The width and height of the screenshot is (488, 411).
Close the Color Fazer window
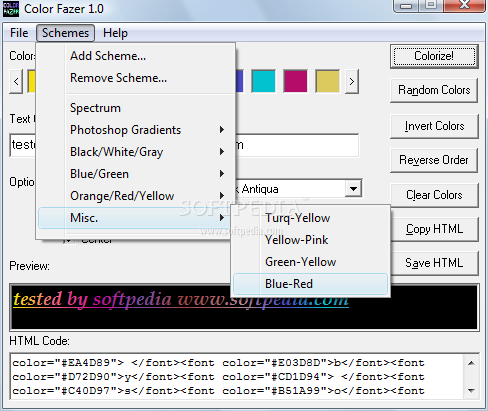[x=464, y=5]
